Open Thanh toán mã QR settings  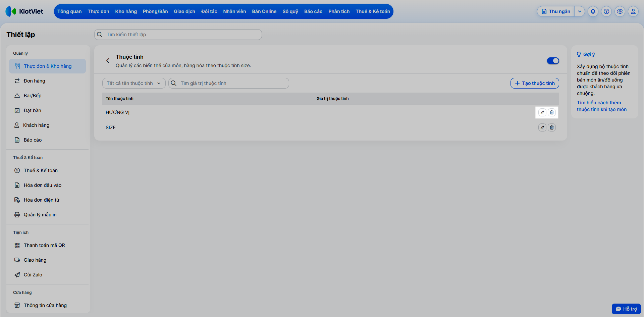coord(47,245)
